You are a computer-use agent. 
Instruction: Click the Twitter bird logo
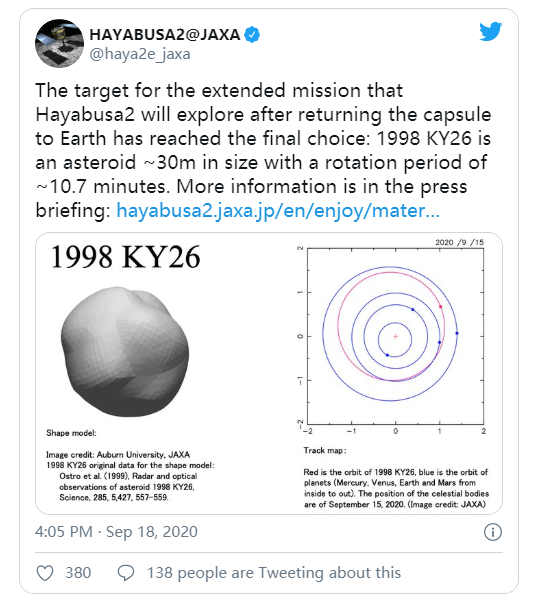(x=490, y=32)
